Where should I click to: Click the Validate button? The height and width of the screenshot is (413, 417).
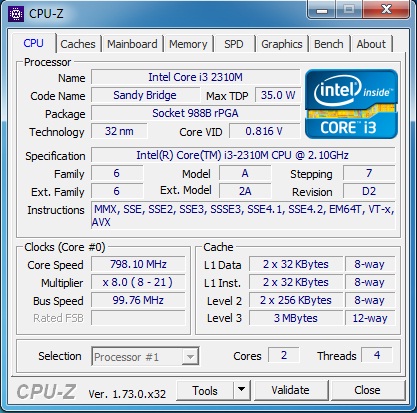[291, 390]
